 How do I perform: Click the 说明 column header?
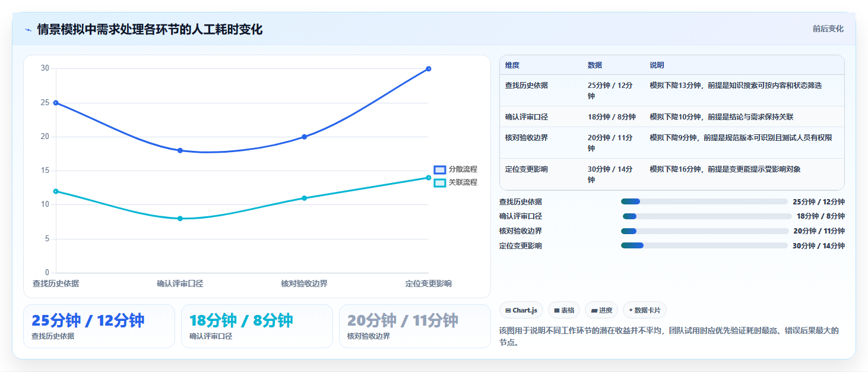point(657,65)
